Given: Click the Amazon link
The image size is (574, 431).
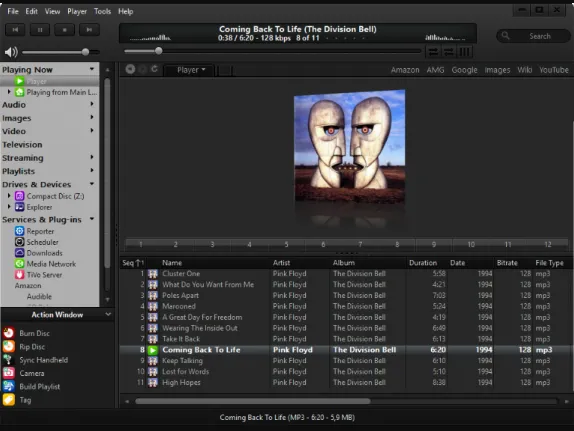Looking at the screenshot, I should click(405, 70).
